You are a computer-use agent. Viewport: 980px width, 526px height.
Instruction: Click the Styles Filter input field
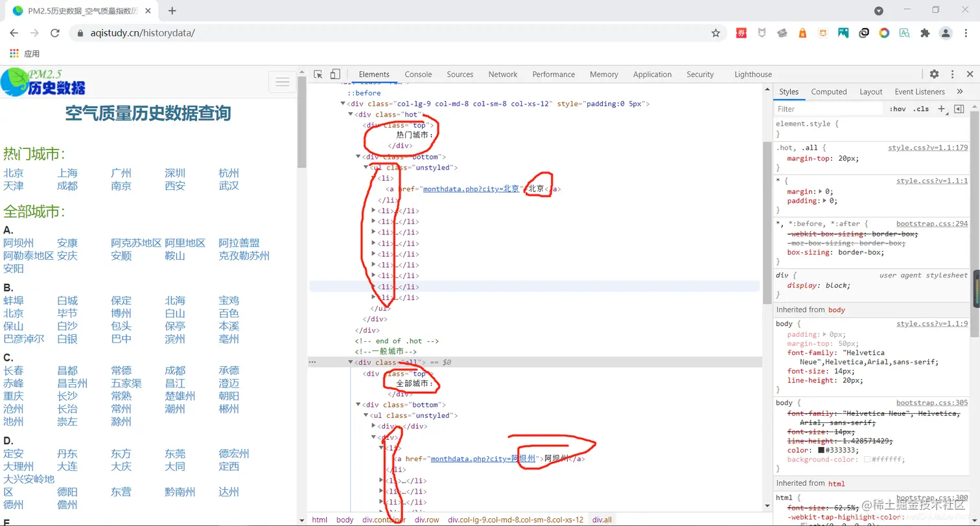tap(830, 109)
